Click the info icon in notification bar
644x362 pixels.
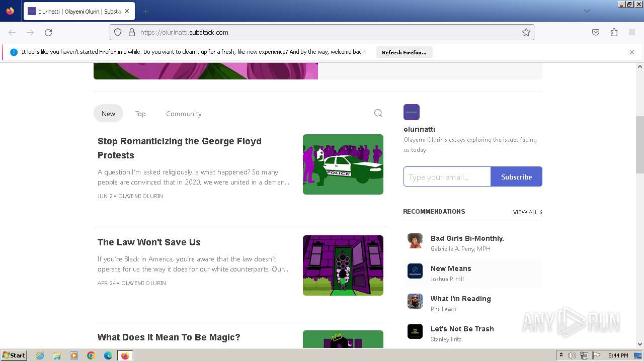point(14,52)
